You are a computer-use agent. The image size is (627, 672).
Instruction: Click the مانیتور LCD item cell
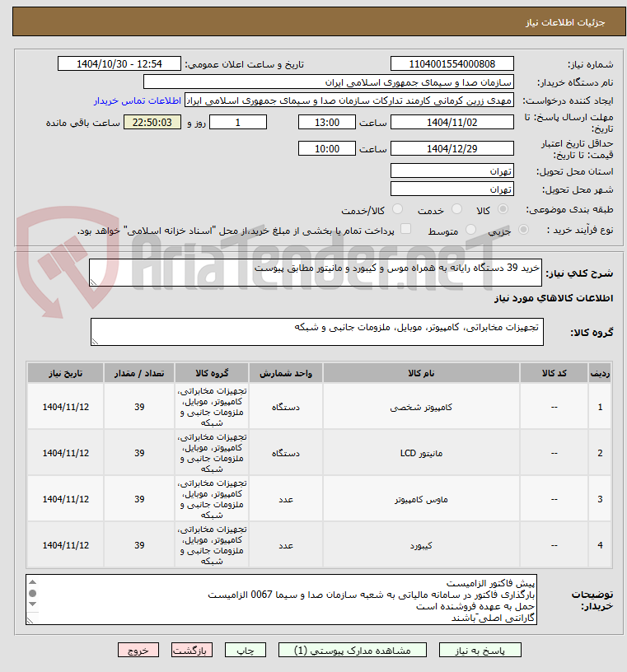[x=421, y=453]
